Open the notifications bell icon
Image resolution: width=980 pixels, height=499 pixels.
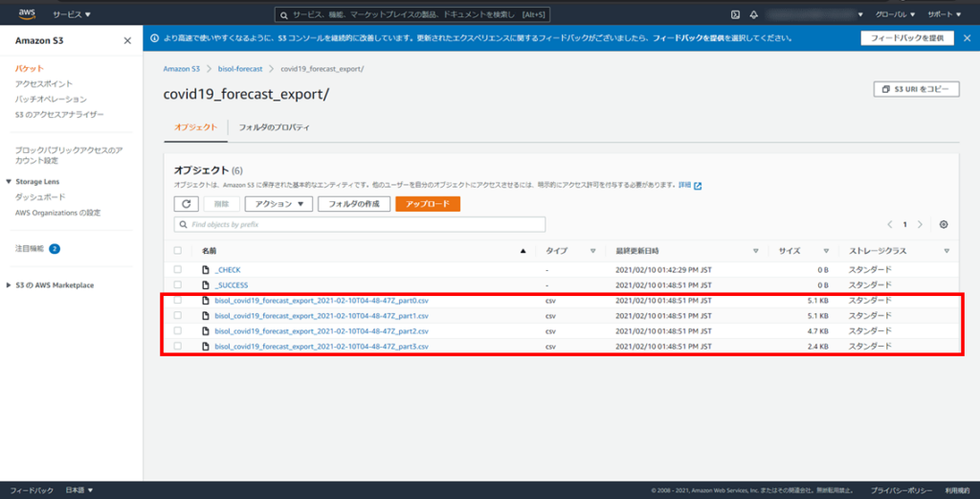754,14
